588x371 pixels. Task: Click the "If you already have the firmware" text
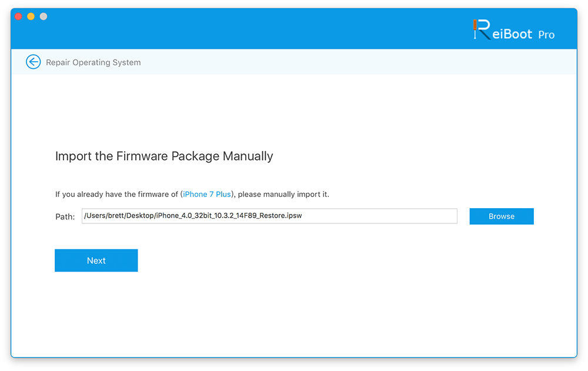tap(116, 194)
